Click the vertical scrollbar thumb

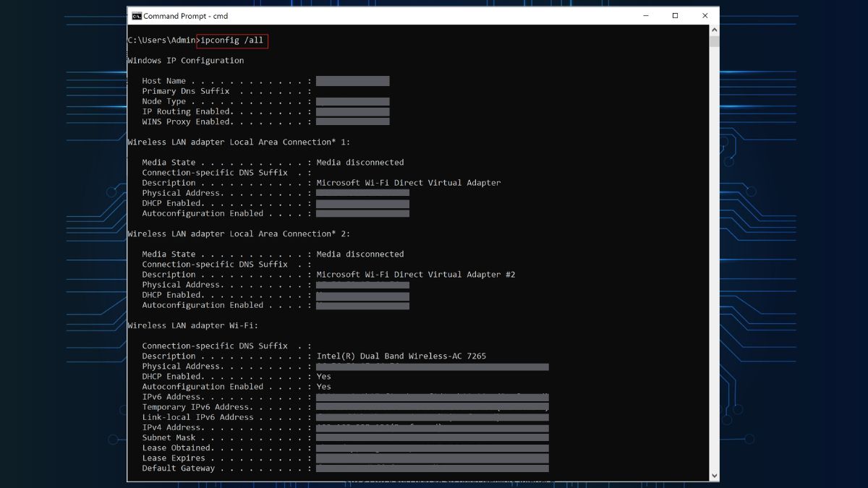[715, 41]
